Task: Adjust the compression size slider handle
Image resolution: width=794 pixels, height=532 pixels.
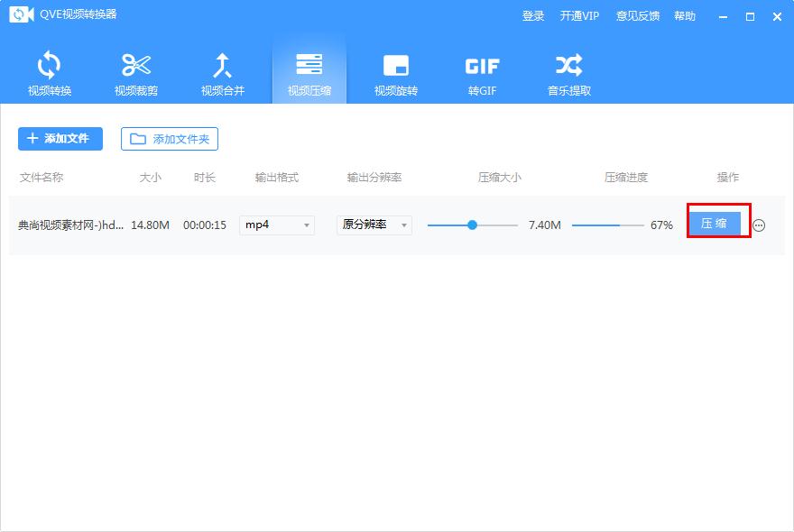Action: [472, 225]
